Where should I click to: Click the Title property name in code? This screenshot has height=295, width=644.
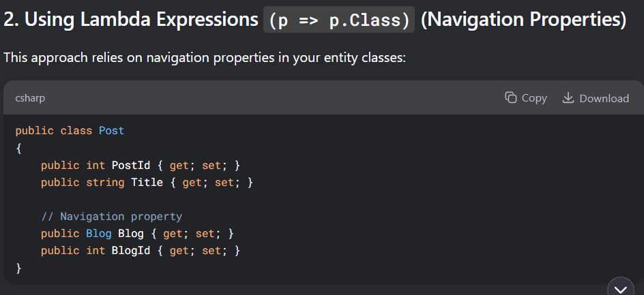[x=147, y=182]
